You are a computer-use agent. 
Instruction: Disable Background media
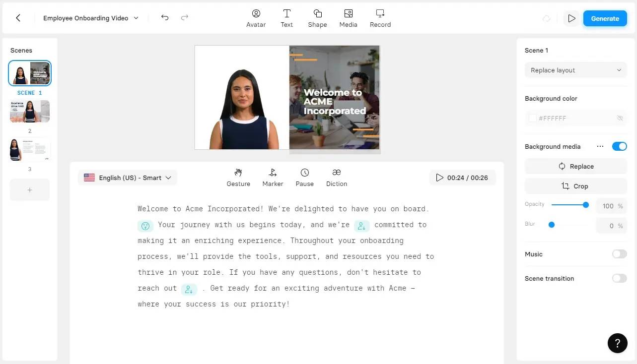tap(619, 146)
